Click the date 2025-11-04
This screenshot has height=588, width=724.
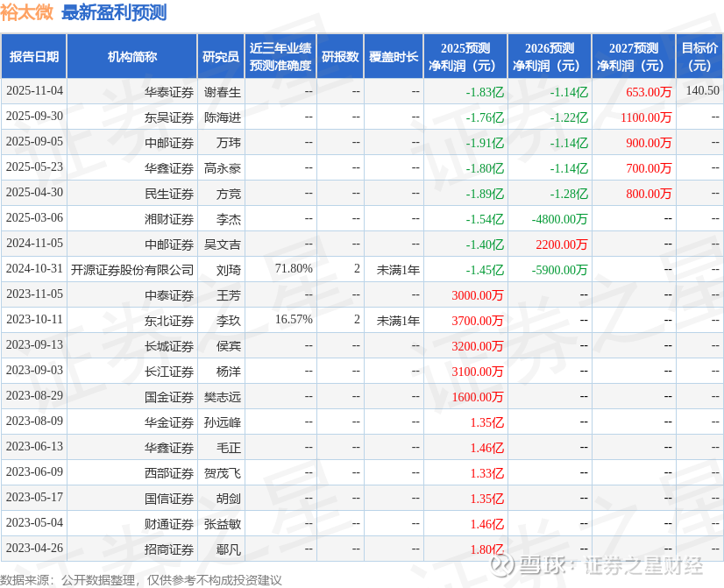pos(35,91)
